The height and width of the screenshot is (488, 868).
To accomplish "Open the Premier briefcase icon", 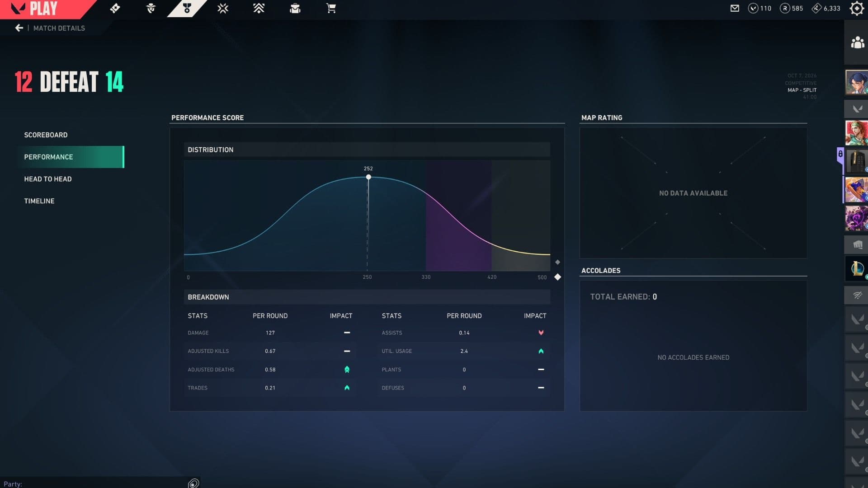I will (x=295, y=8).
